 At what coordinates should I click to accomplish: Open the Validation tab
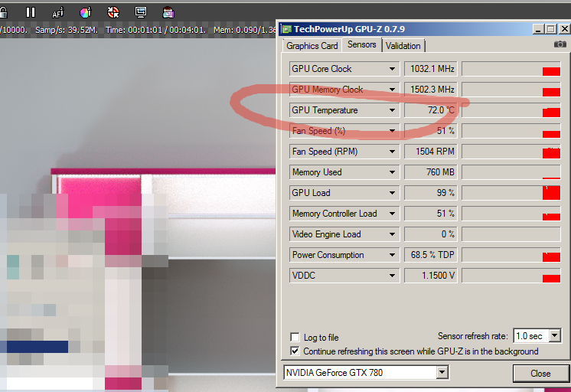[x=403, y=46]
